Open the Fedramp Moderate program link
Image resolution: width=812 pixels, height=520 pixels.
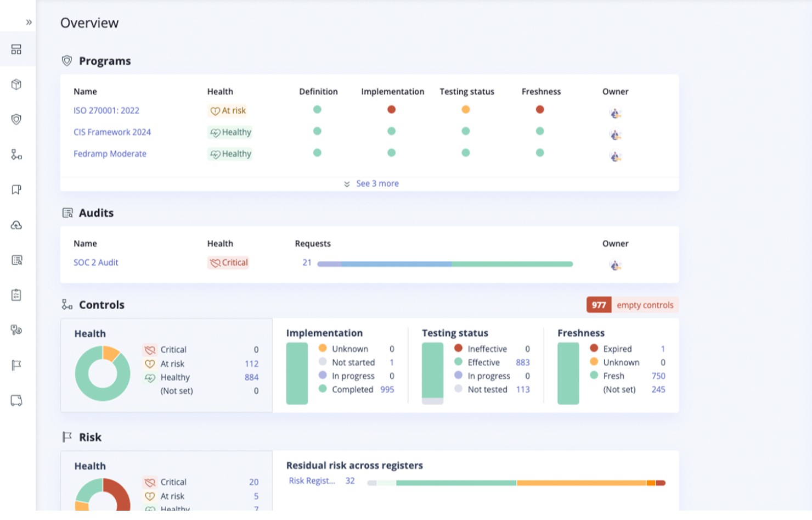point(110,154)
